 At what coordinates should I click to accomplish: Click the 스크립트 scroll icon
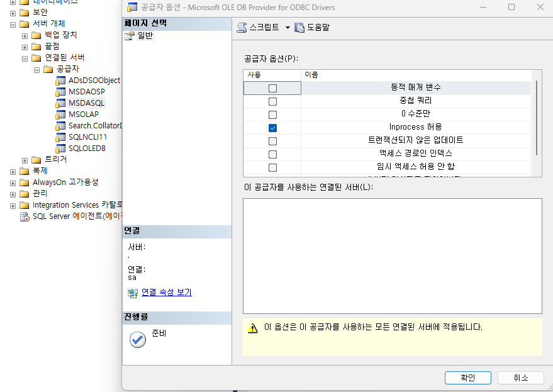pos(242,28)
